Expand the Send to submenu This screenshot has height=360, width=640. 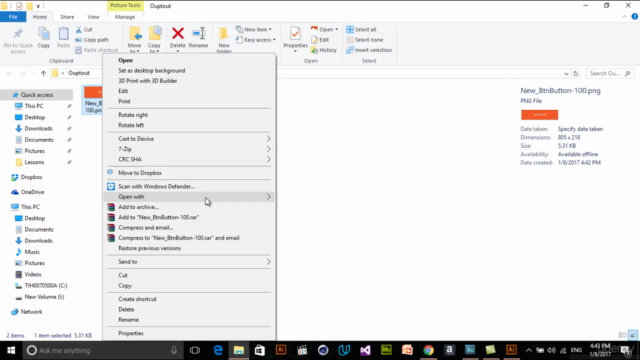268,262
